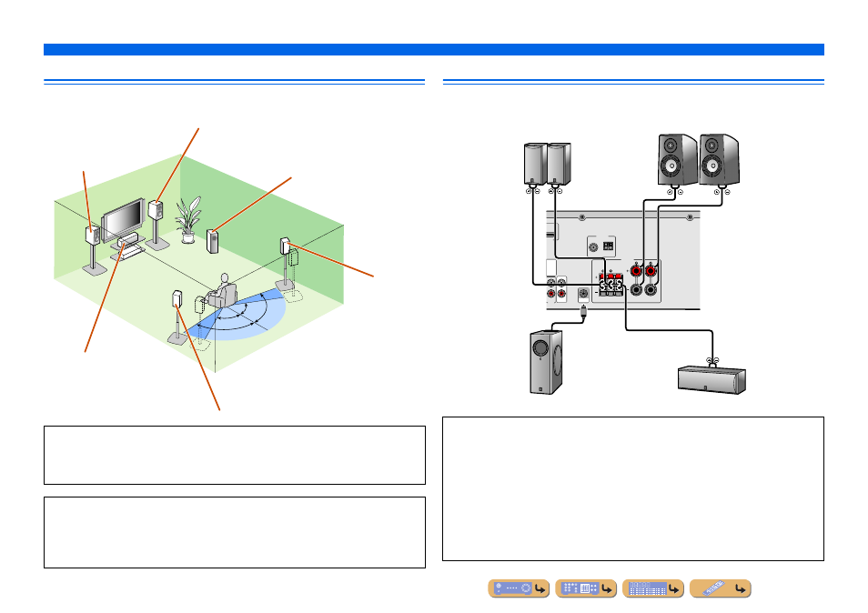The image size is (868, 613).
Task: Open the front panel reference shortcut
Action: point(519,588)
